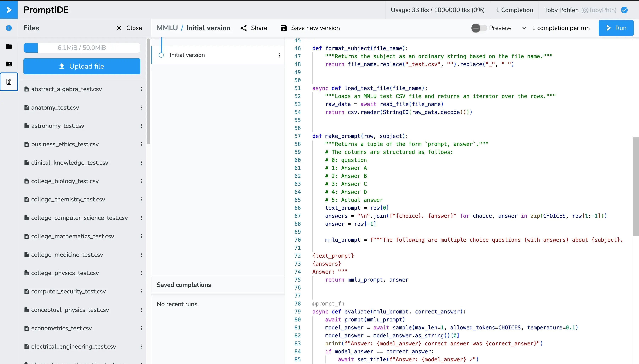Image resolution: width=639 pixels, height=364 pixels.
Task: Open completions per run dropdown
Action: (556, 28)
